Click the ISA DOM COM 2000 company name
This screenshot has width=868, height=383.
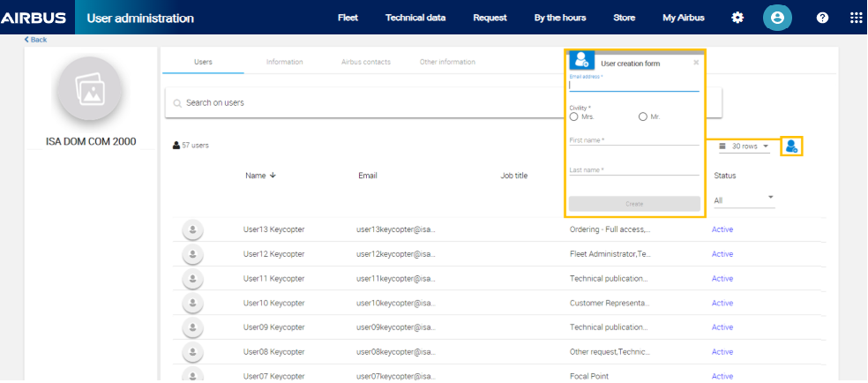click(91, 142)
